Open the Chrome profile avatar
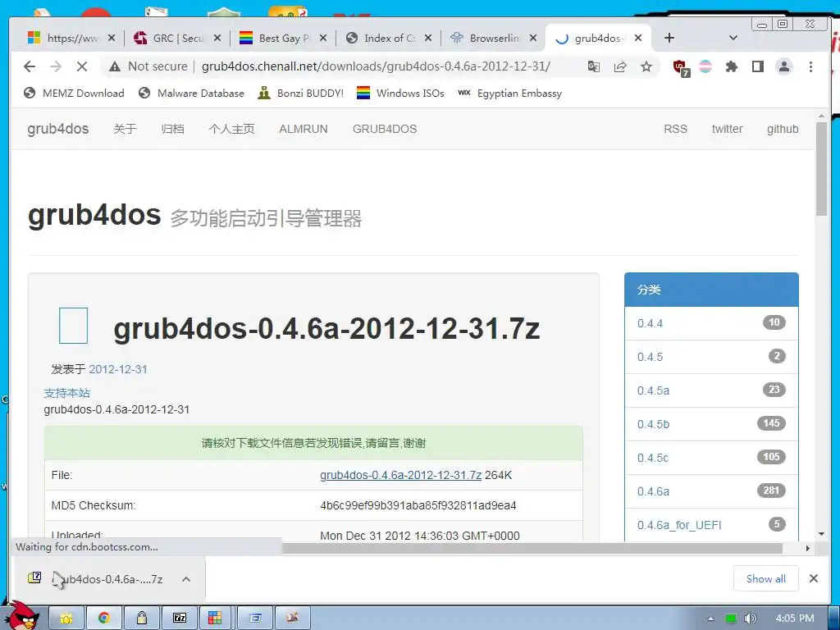Viewport: 840px width, 630px height. click(x=783, y=66)
